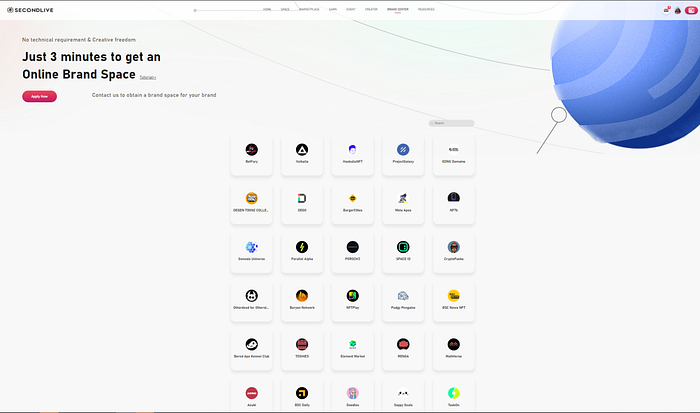Go to the HOME menu item

pos(267,9)
